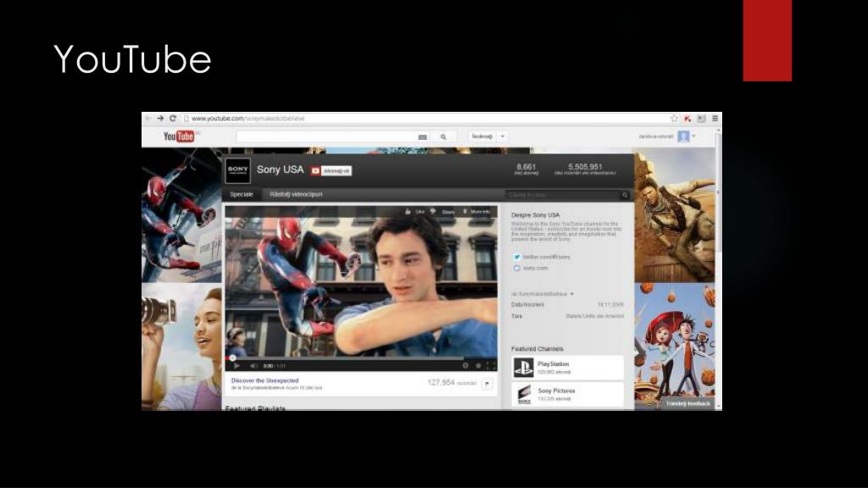Click the 'Featured Channels' heading
This screenshot has height=488, width=868.
point(537,348)
